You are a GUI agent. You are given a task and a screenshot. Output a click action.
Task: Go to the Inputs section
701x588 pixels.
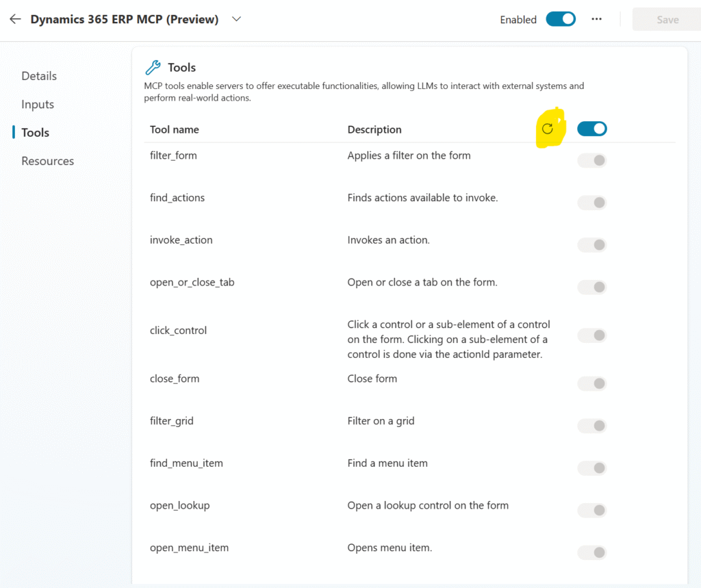coord(38,104)
